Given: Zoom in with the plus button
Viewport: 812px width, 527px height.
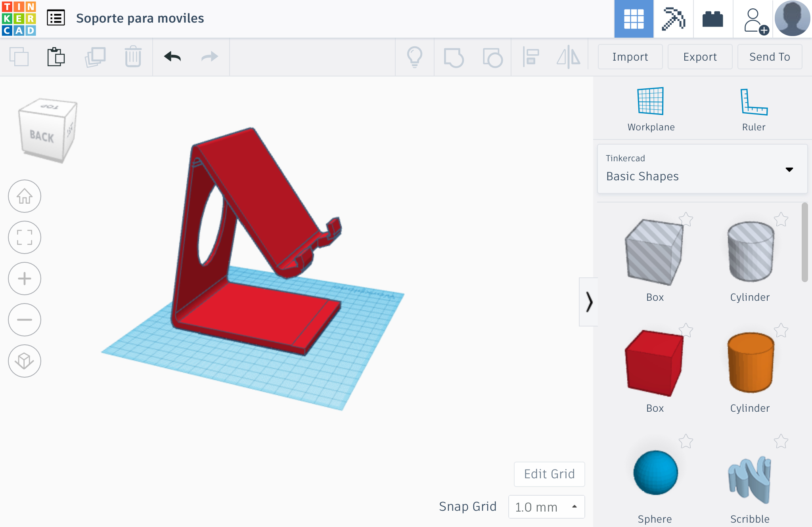Looking at the screenshot, I should (25, 279).
